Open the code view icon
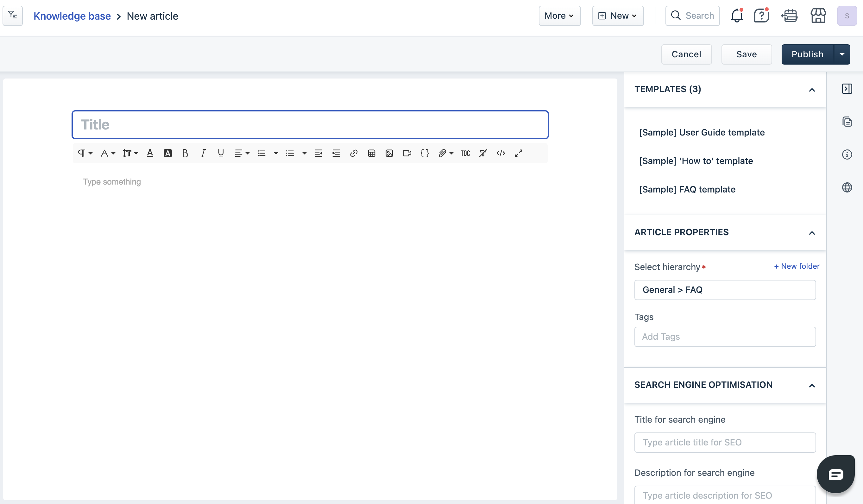 pyautogui.click(x=501, y=153)
